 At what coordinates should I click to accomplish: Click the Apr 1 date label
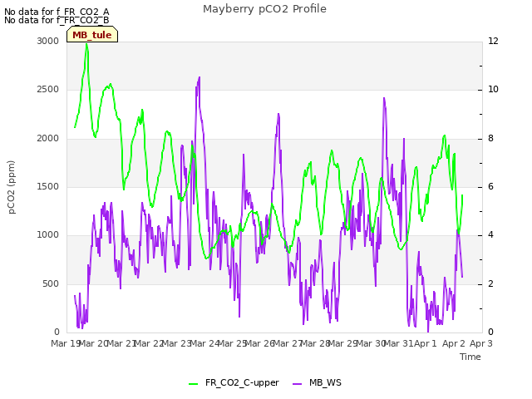(x=426, y=343)
